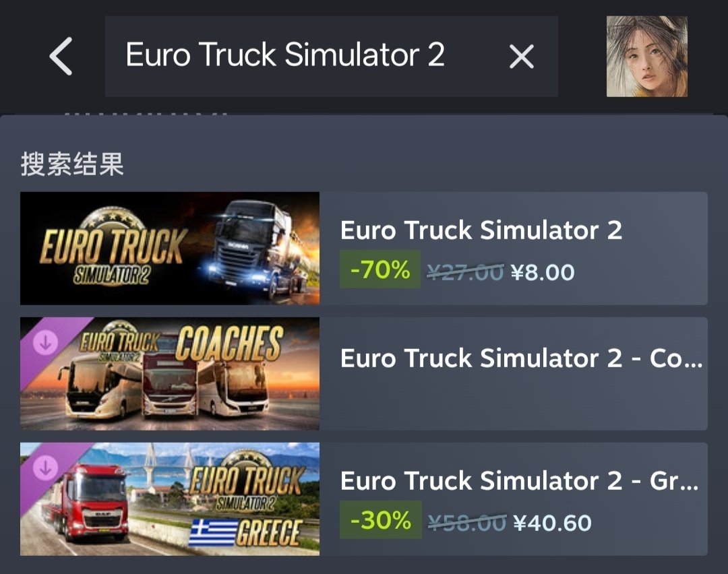Click the ¥40.60 sale price
The image size is (728, 574).
click(553, 523)
